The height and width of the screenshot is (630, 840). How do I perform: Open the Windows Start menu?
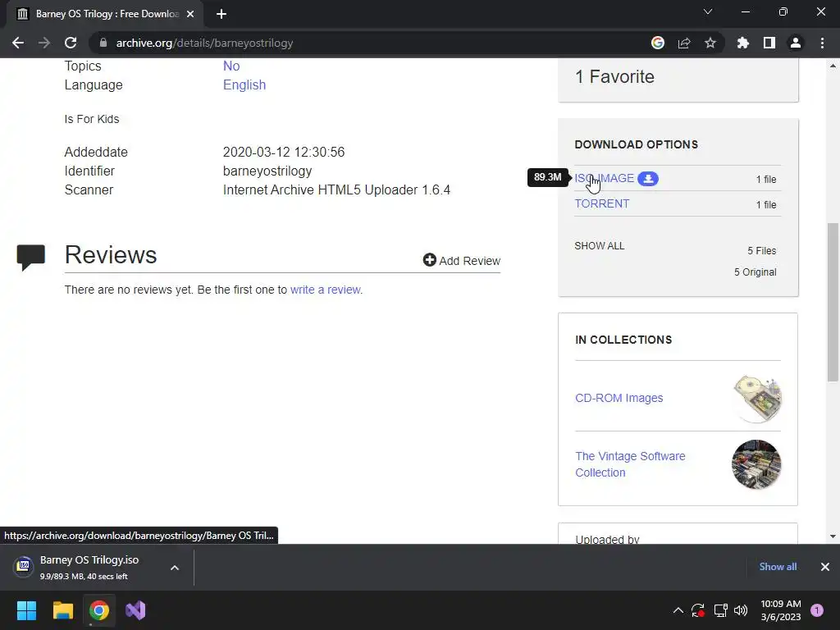point(26,610)
